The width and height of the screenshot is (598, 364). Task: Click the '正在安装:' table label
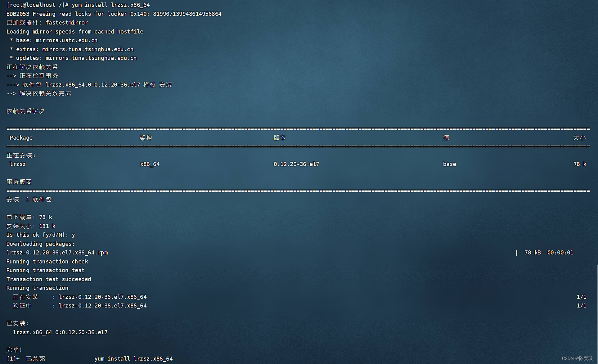21,155
